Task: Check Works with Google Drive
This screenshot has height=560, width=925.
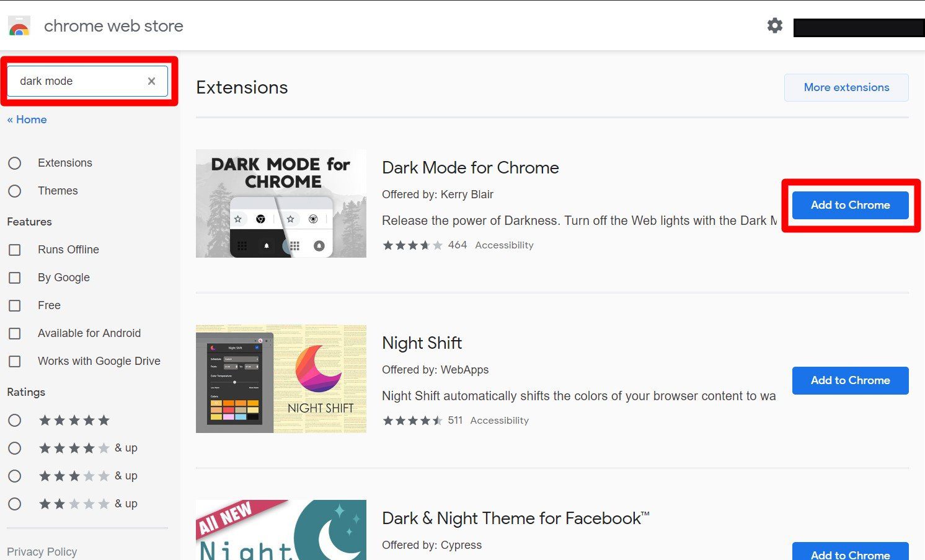Action: (15, 361)
